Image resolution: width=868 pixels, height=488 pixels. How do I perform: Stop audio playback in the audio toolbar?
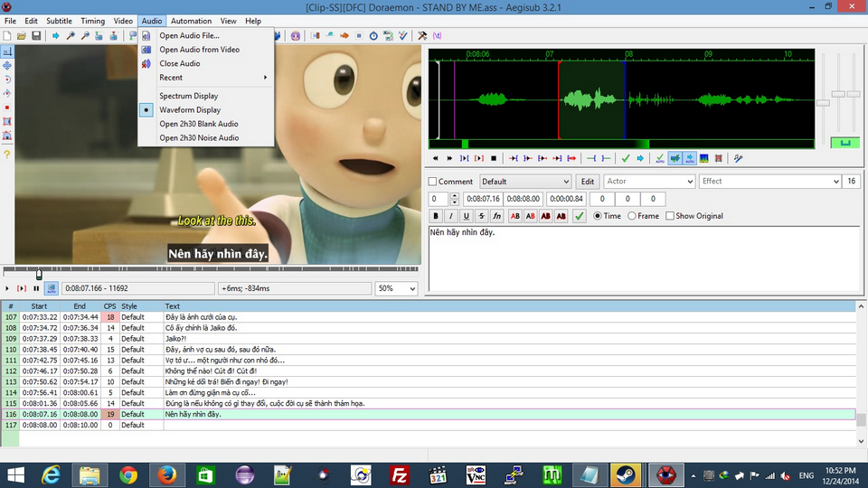[494, 158]
